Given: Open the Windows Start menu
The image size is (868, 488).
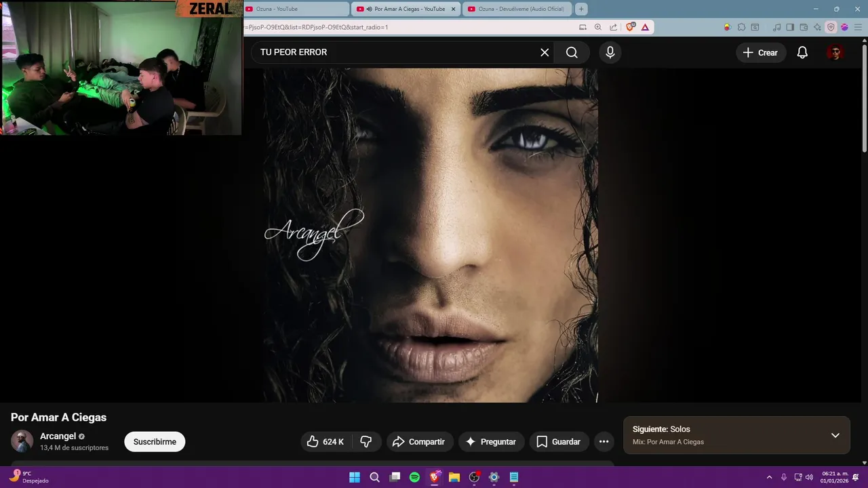Looking at the screenshot, I should 355,477.
